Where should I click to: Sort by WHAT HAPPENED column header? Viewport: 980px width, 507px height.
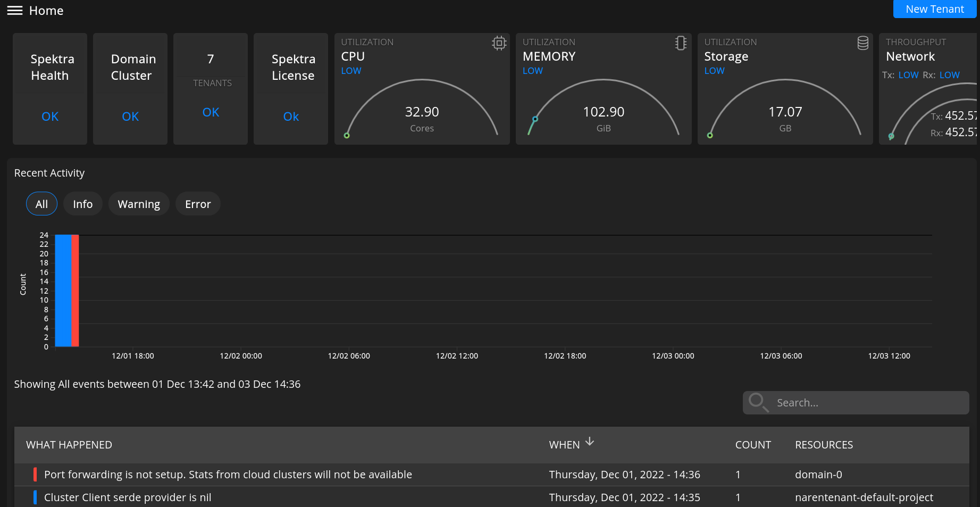click(x=69, y=445)
